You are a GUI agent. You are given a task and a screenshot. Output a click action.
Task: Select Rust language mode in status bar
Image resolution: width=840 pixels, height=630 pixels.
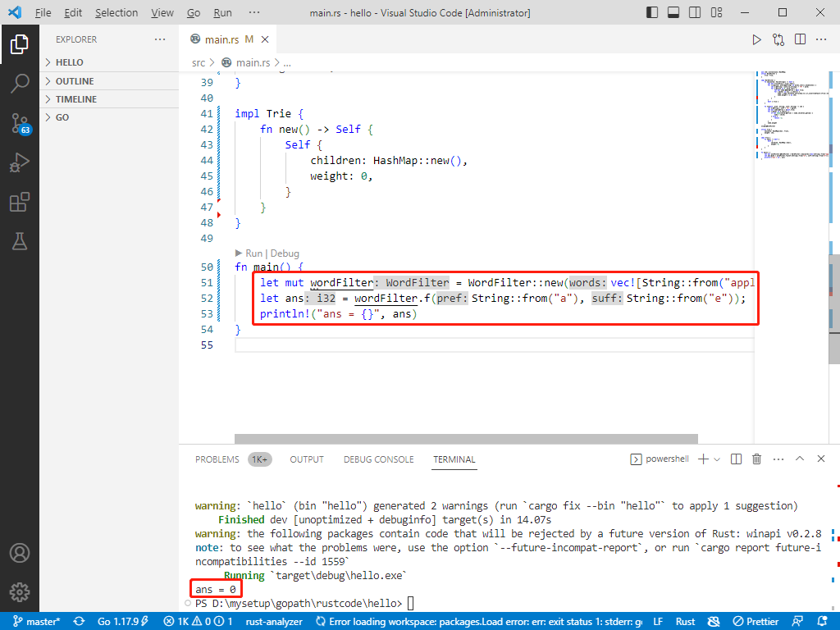pyautogui.click(x=685, y=622)
